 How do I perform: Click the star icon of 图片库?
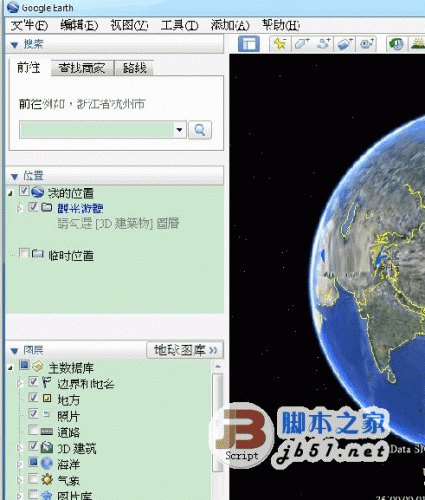[47, 495]
